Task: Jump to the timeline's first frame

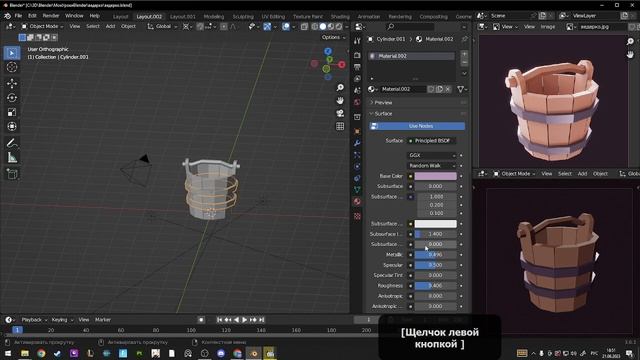Action: (220, 320)
